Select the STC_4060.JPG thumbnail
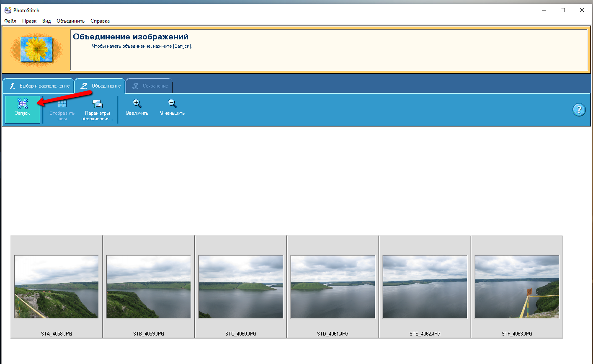This screenshot has height=364, width=593. click(241, 287)
